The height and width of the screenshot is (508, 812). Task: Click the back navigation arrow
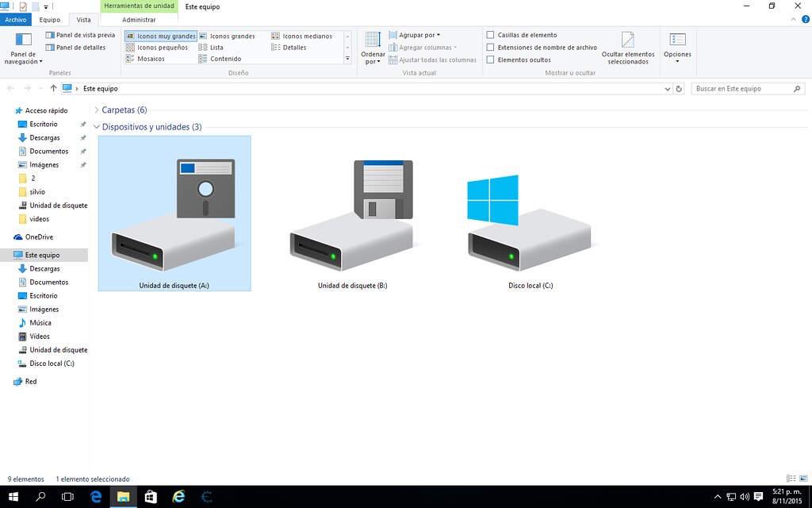coord(11,89)
